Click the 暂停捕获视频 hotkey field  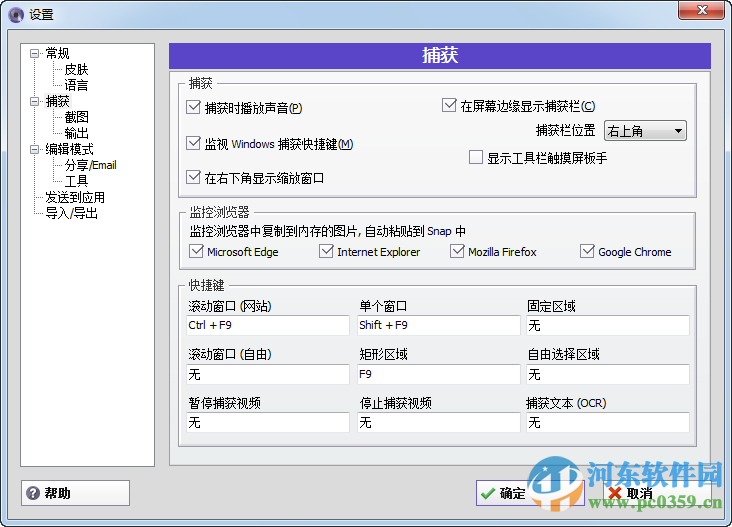(267, 422)
